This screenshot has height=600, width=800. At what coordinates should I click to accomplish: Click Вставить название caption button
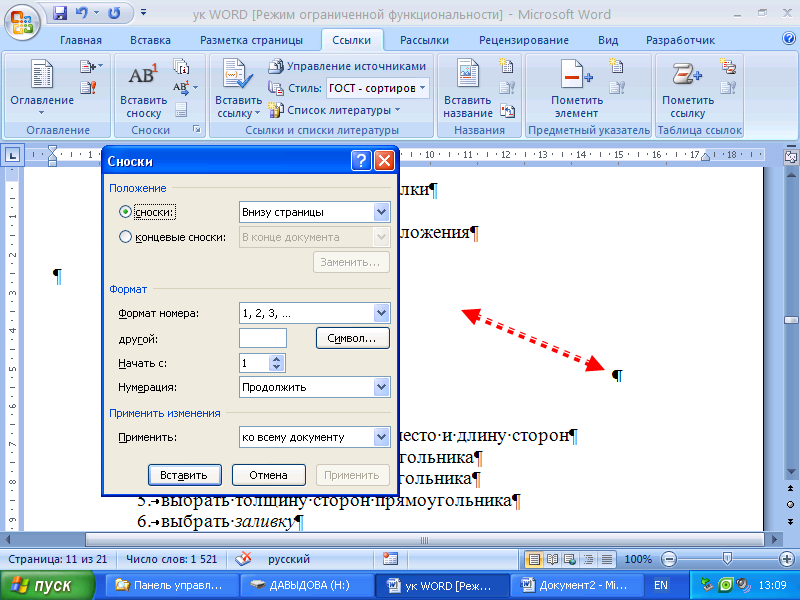tap(467, 89)
